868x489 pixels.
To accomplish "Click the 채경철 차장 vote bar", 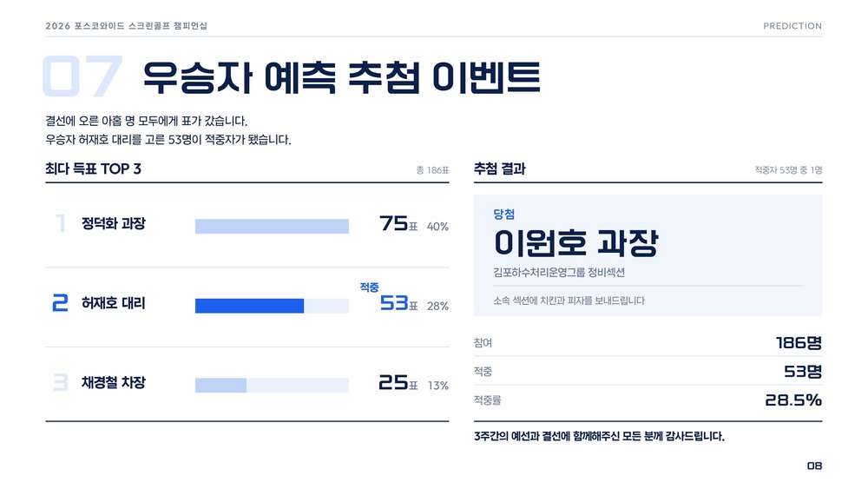I will coord(272,385).
